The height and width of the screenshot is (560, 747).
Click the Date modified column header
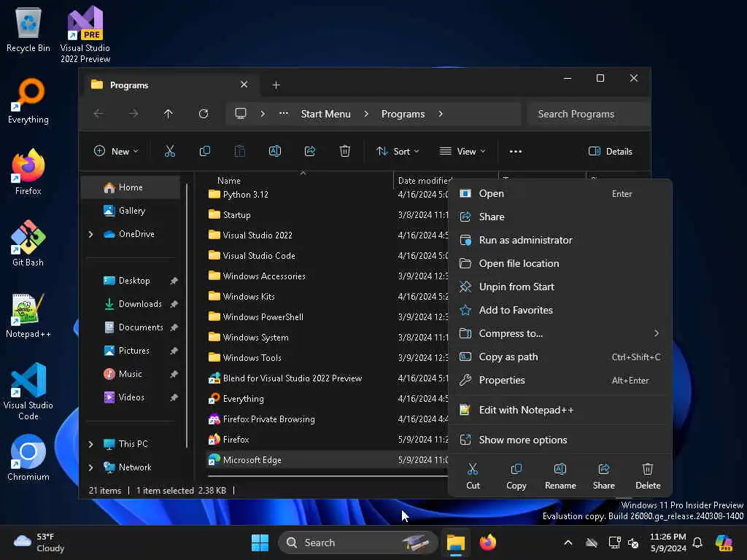(x=424, y=181)
